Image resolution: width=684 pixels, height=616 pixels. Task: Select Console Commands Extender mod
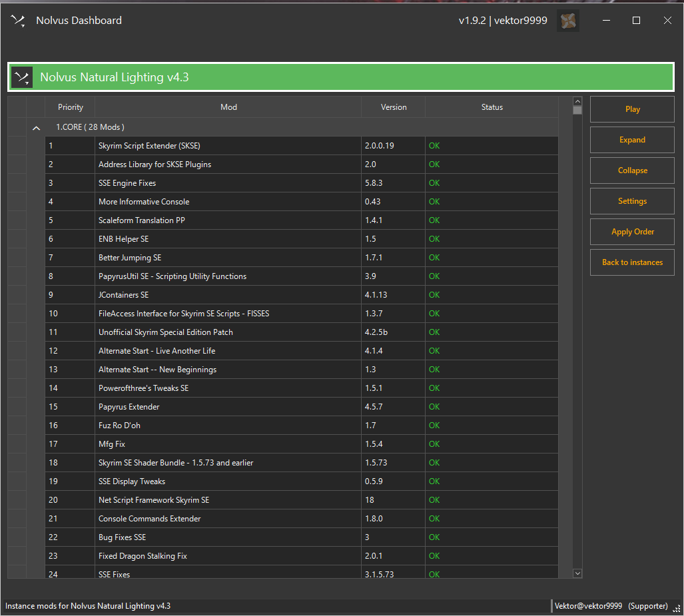click(302, 519)
